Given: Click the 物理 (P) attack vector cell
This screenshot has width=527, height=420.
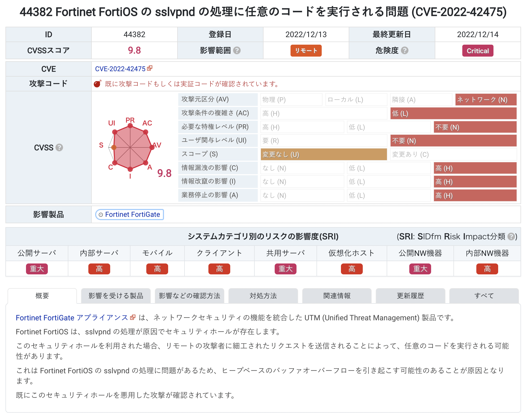Looking at the screenshot, I should pyautogui.click(x=291, y=100).
